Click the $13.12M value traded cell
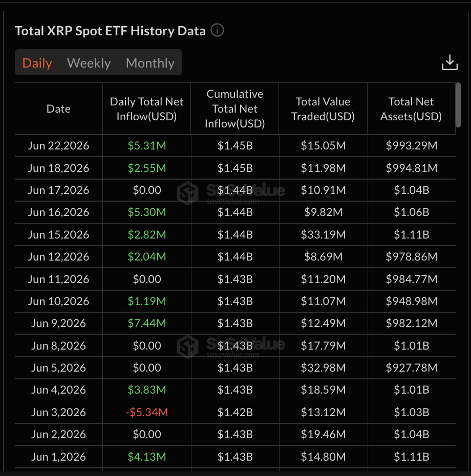Image resolution: width=471 pixels, height=476 pixels. 323,412
